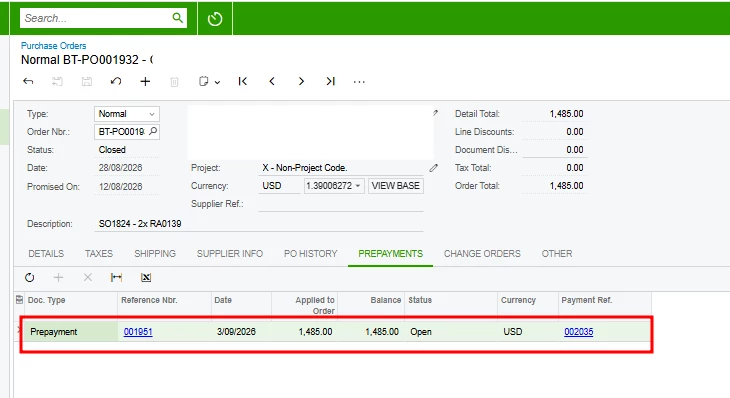
Task: Open the more actions ellipsis menu
Action: [359, 82]
